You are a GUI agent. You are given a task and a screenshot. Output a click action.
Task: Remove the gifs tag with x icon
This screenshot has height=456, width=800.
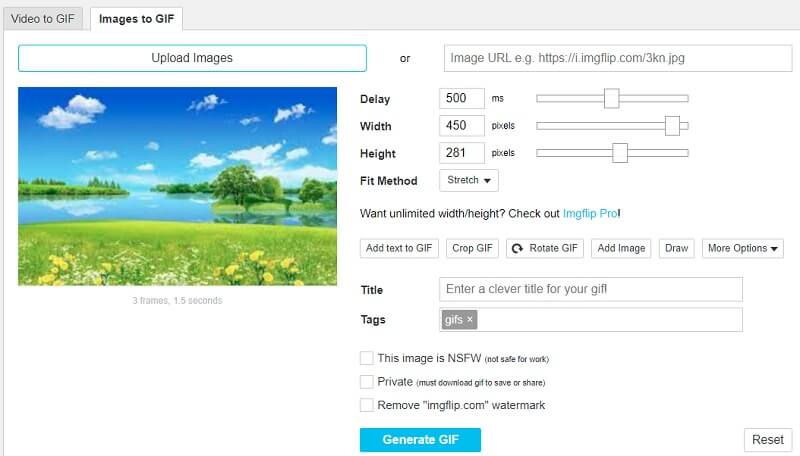[471, 320]
